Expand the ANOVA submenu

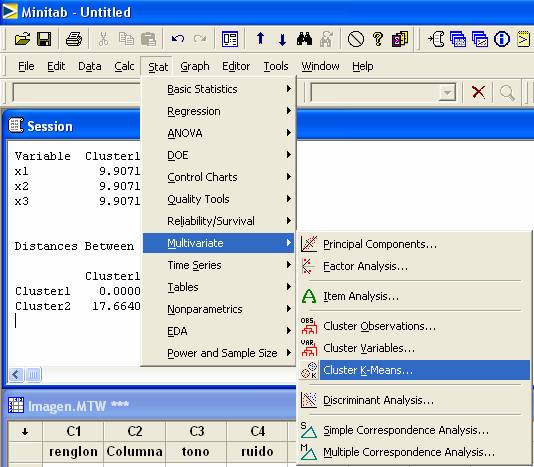click(218, 133)
